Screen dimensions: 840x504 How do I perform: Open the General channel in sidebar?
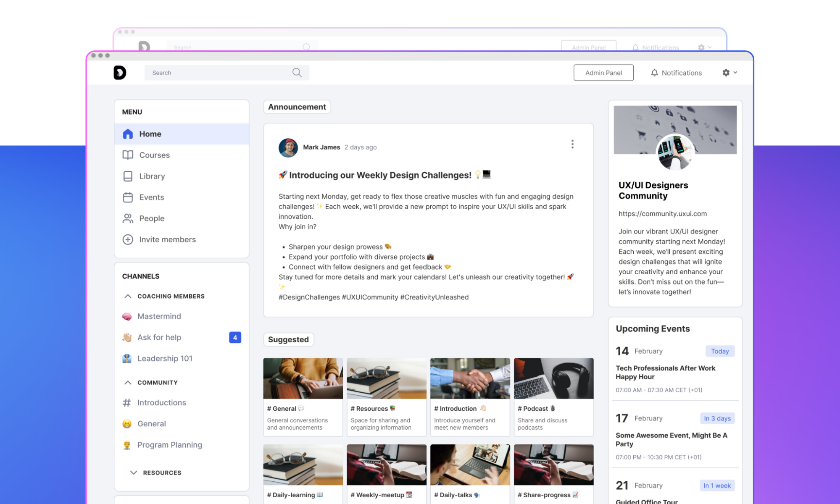pyautogui.click(x=152, y=424)
